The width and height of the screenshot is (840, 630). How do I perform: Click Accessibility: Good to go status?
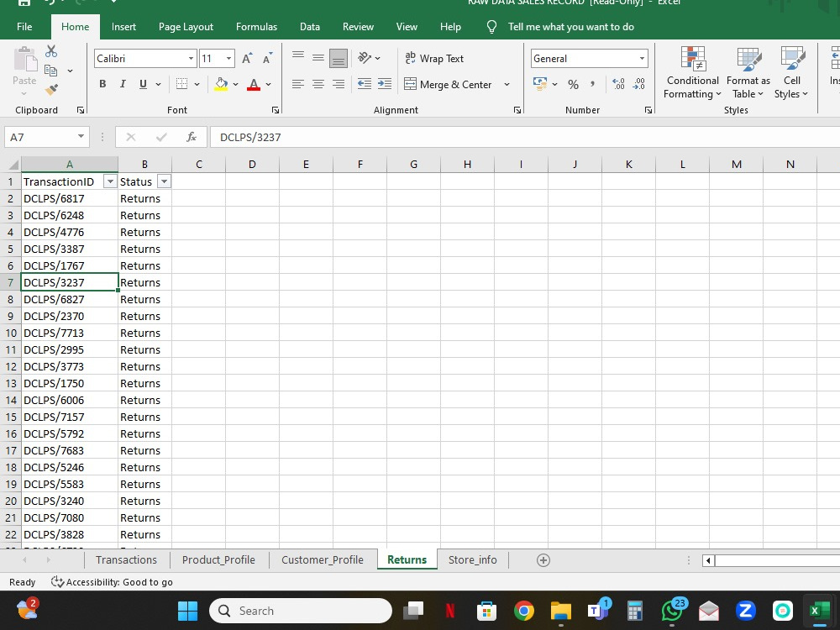tap(112, 582)
